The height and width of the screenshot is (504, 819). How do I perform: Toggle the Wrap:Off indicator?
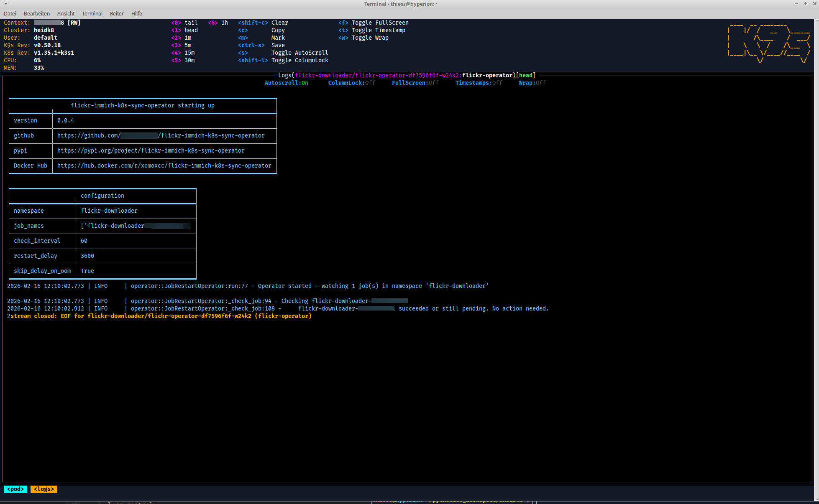tap(532, 83)
